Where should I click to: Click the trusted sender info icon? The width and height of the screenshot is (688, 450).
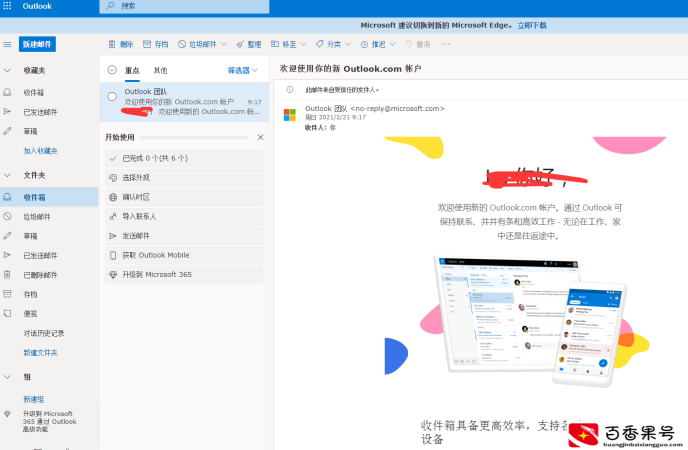pos(290,89)
